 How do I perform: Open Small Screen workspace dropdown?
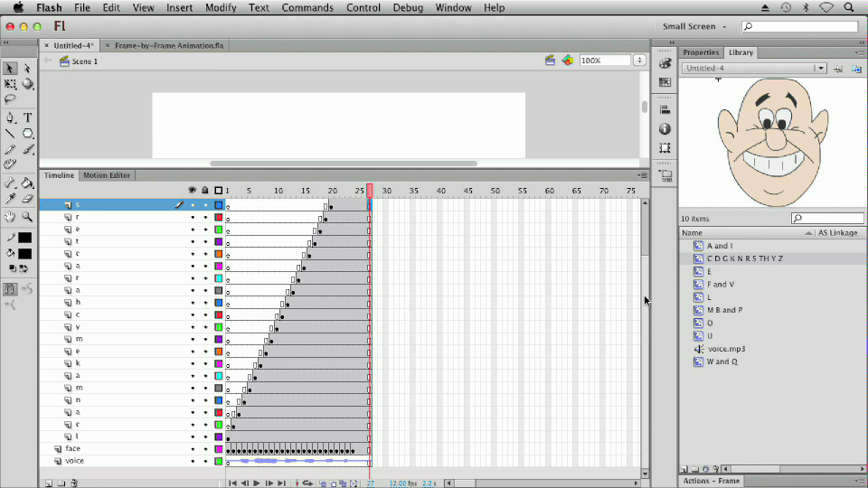click(694, 26)
